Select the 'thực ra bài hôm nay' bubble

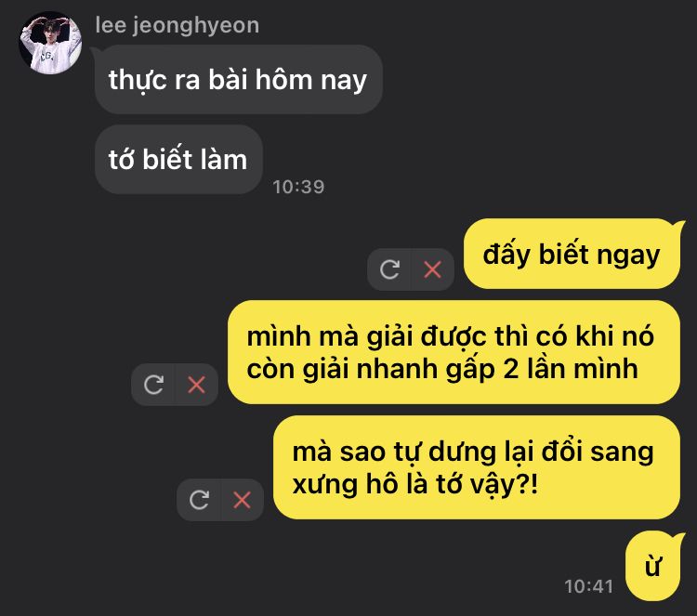click(x=239, y=80)
